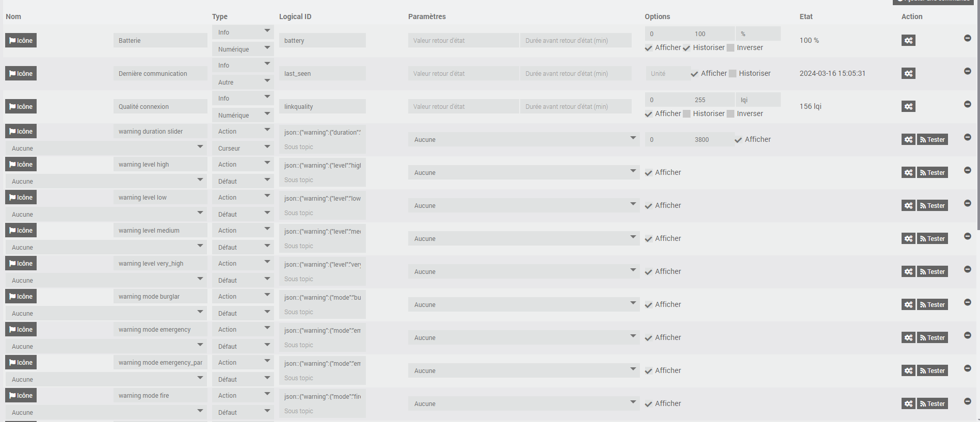Click the Logical ID column header

[295, 17]
